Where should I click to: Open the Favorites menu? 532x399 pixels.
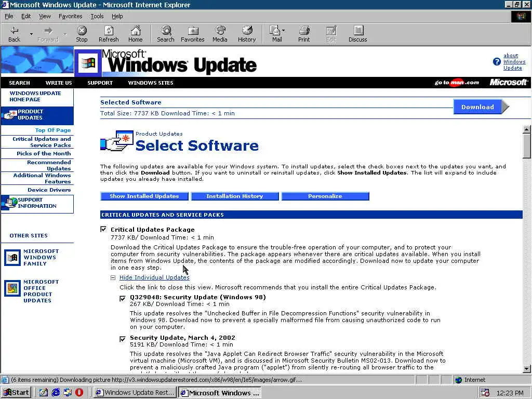(x=70, y=16)
